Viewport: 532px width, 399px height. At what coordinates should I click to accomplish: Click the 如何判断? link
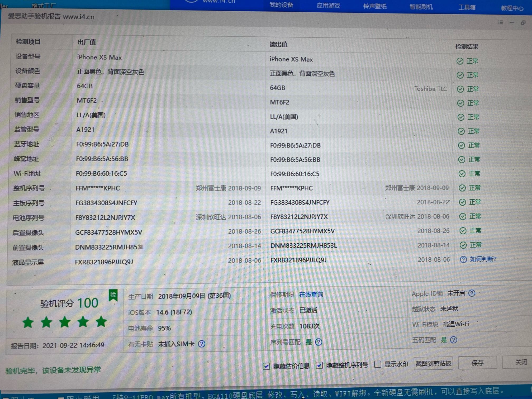click(x=483, y=259)
